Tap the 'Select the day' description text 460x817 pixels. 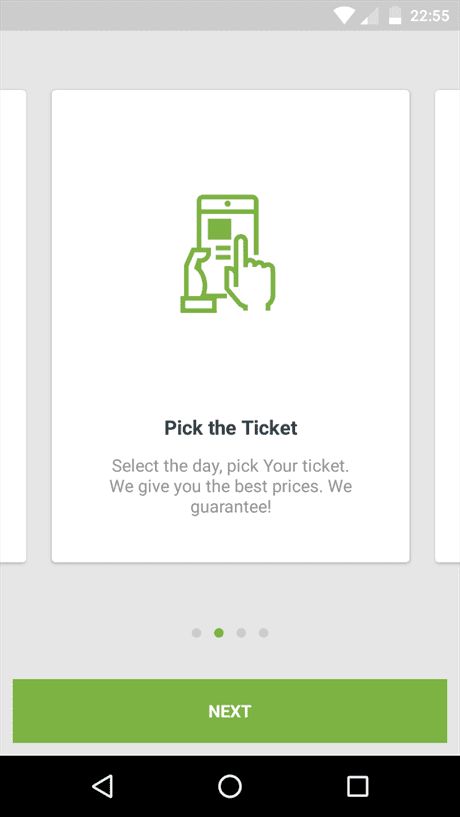point(231,486)
